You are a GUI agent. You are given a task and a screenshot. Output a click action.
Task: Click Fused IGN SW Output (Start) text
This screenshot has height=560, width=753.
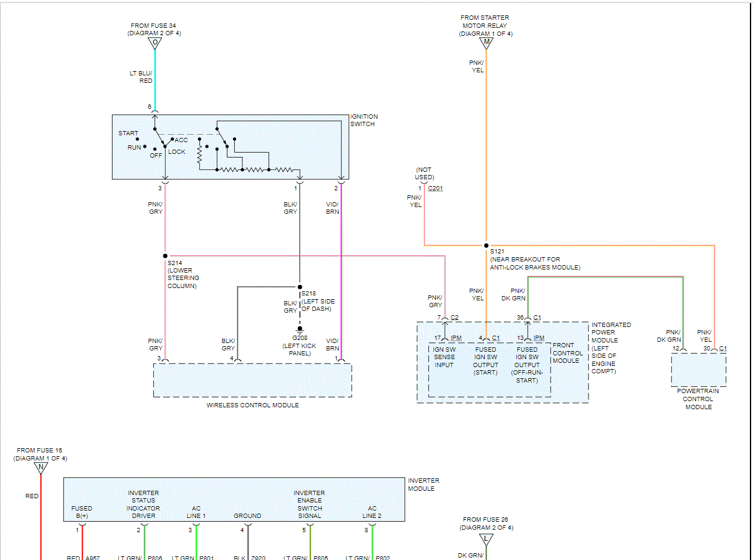tap(486, 361)
